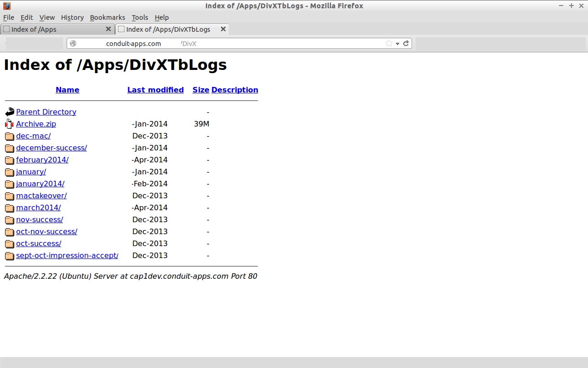This screenshot has height=368, width=588.
Task: Click the folder icon beside oct-success/
Action: (10, 244)
